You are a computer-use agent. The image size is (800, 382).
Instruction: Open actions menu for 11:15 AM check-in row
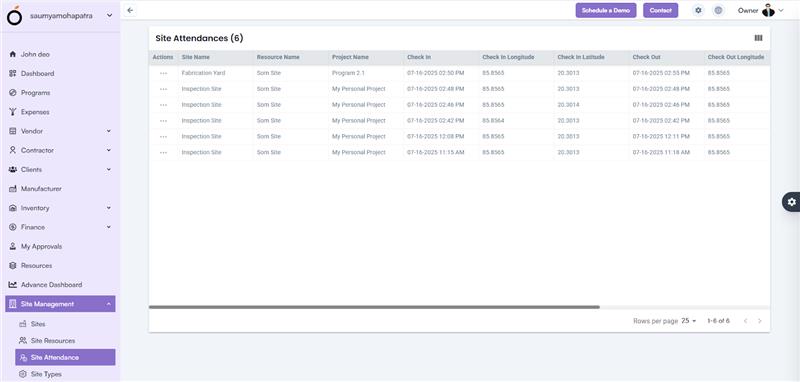(x=163, y=152)
